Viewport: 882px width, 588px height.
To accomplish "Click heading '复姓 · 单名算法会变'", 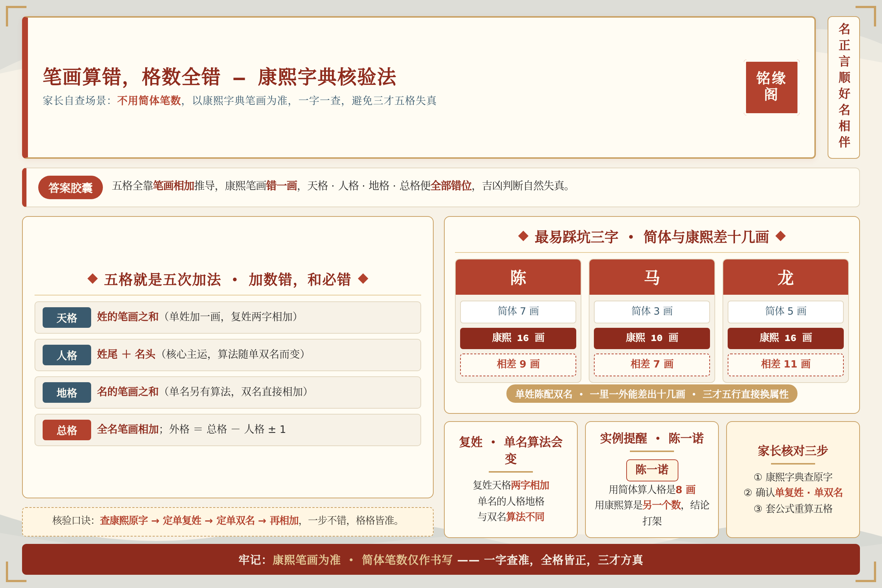I will pos(511,451).
